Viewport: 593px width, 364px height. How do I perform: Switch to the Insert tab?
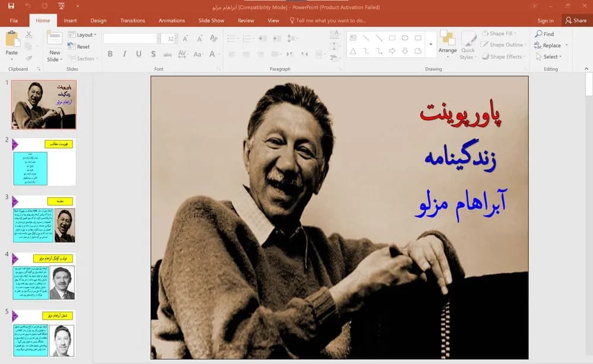(70, 20)
